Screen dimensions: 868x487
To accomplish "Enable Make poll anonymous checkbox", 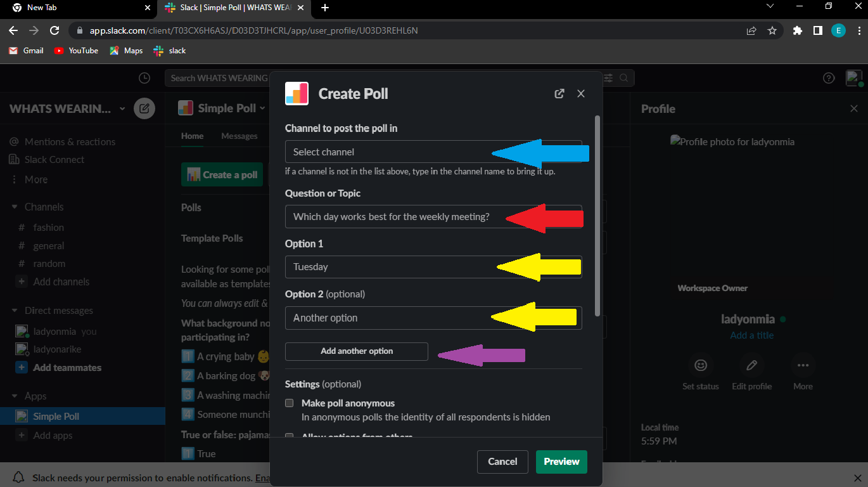I will point(290,403).
